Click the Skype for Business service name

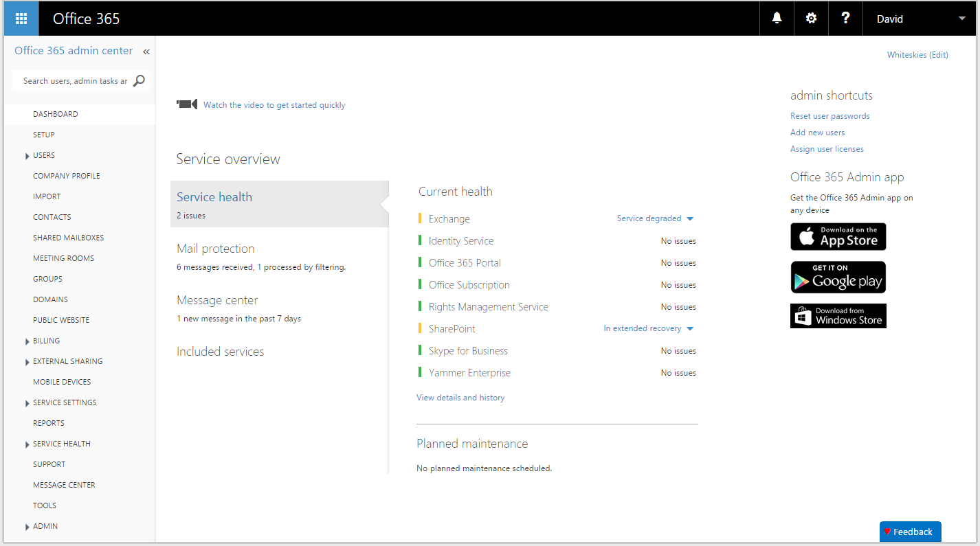[x=468, y=351]
